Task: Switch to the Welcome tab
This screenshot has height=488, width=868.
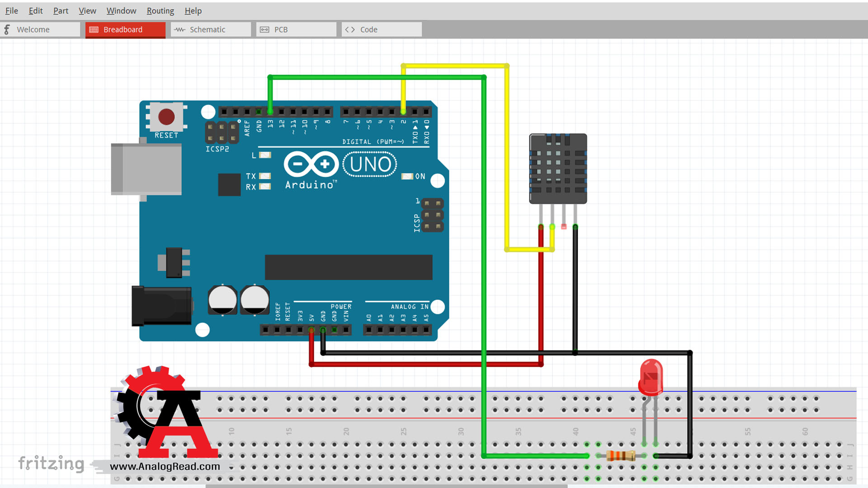Action: (40, 29)
